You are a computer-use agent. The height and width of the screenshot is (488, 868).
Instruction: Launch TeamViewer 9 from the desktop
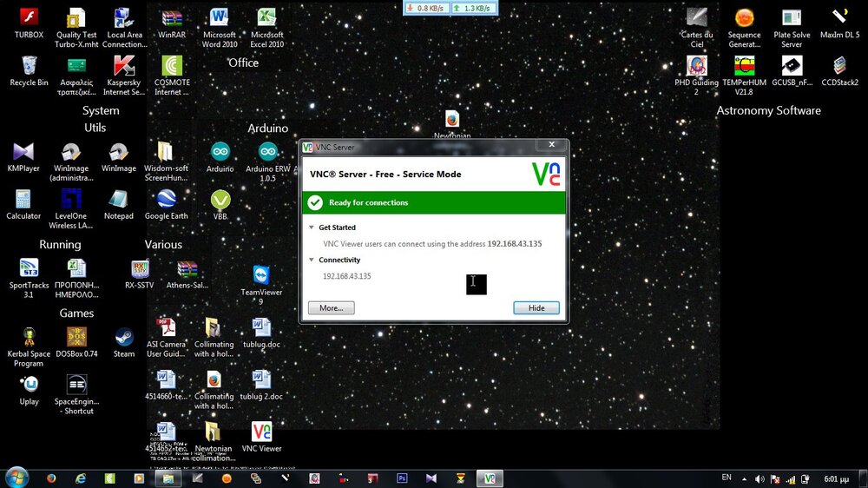tap(261, 276)
